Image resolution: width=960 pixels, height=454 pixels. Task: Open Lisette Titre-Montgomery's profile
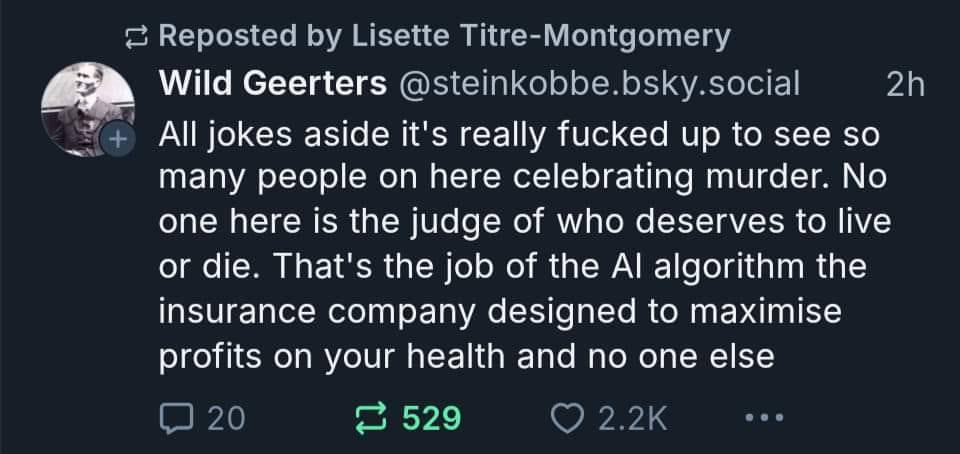pyautogui.click(x=540, y=37)
